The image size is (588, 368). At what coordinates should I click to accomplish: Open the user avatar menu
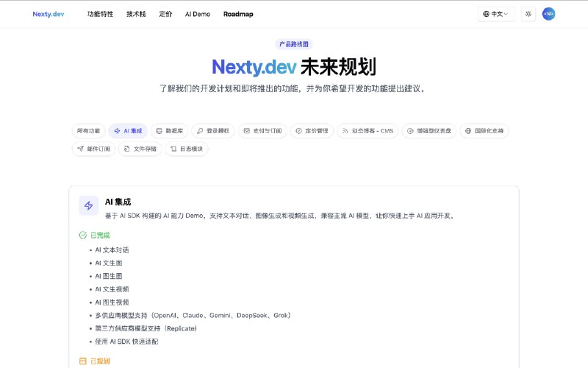click(x=548, y=14)
